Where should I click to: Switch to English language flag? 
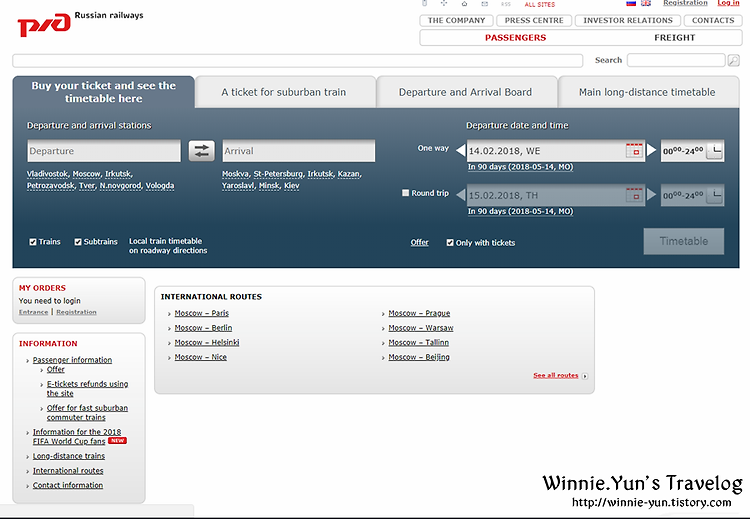(x=646, y=3)
